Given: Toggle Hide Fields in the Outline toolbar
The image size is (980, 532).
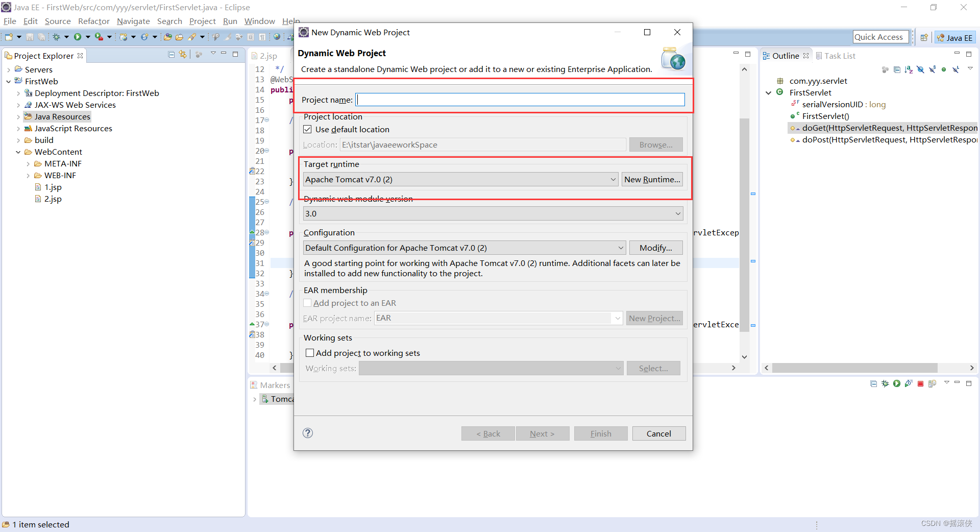Looking at the screenshot, I should click(920, 69).
